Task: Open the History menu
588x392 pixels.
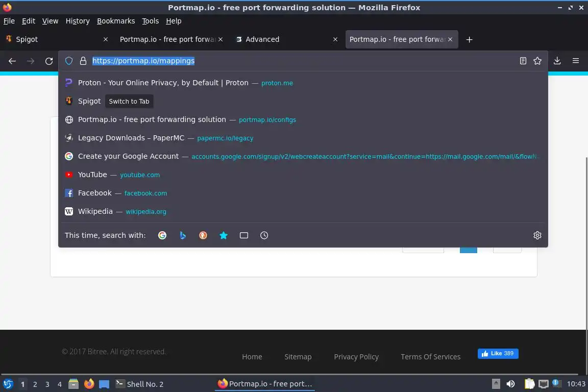Action: pos(78,21)
